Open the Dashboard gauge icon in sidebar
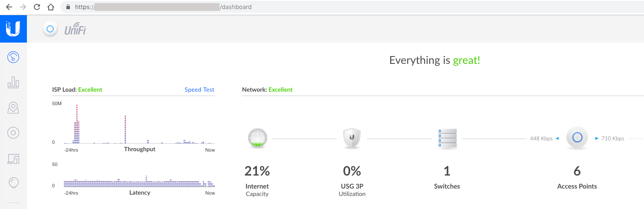The width and height of the screenshot is (644, 209). coord(13,56)
